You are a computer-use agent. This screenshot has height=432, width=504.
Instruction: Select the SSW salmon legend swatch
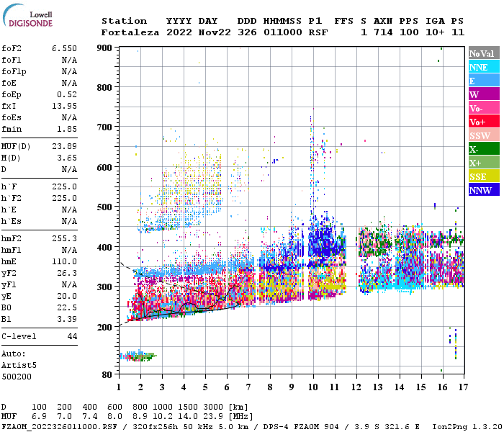[484, 135]
